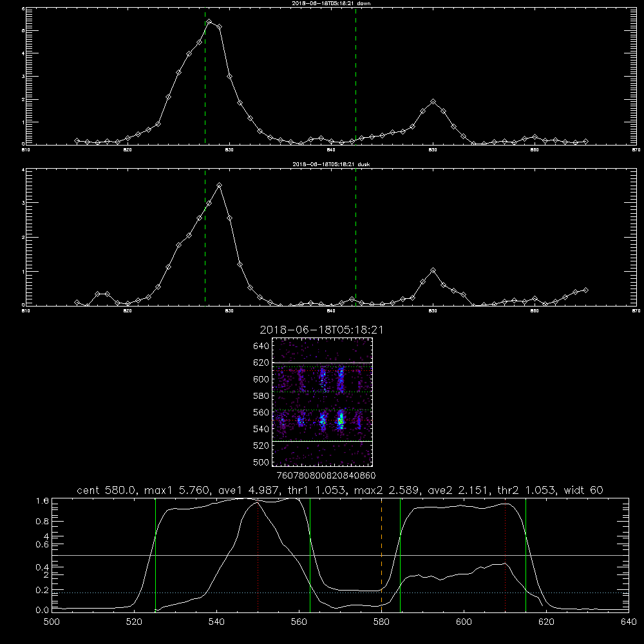Click bottom plot x-axis label 640
Image resolution: width=644 pixels, height=644 pixels.
click(629, 622)
